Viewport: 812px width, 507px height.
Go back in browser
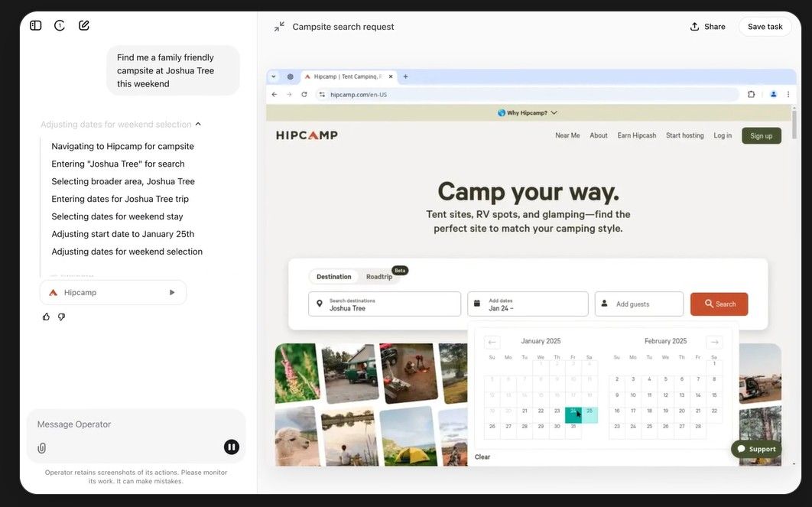tap(274, 94)
